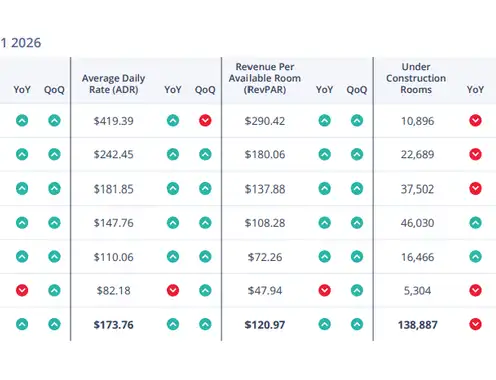Click green YoY up arrow beside 16,466 rooms

pyautogui.click(x=475, y=257)
